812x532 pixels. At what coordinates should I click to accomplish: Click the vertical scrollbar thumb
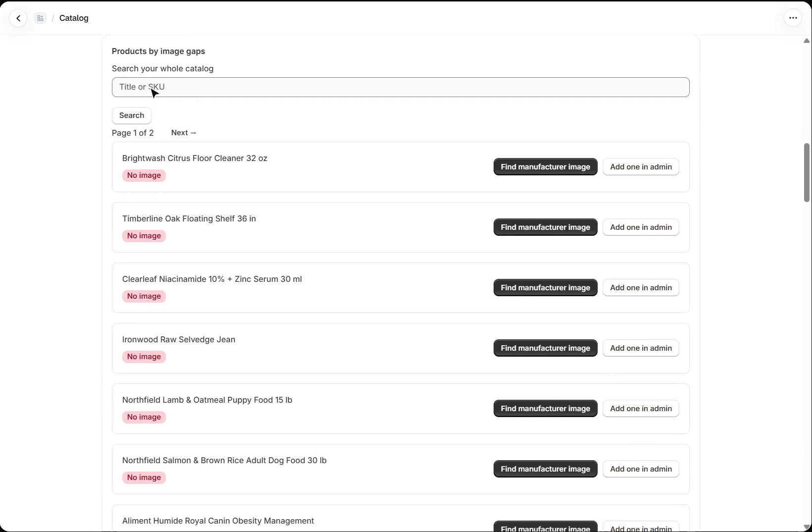(807, 172)
